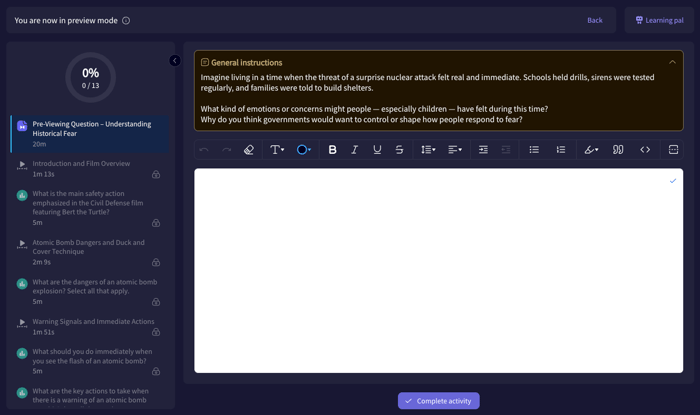Select Pre-Viewing Question – Understanding Historical Fear

[90, 134]
